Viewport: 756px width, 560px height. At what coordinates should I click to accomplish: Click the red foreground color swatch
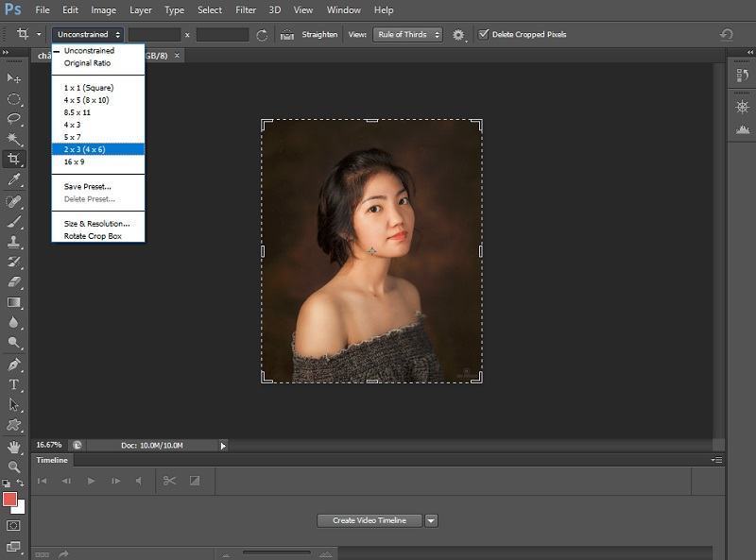(9, 501)
